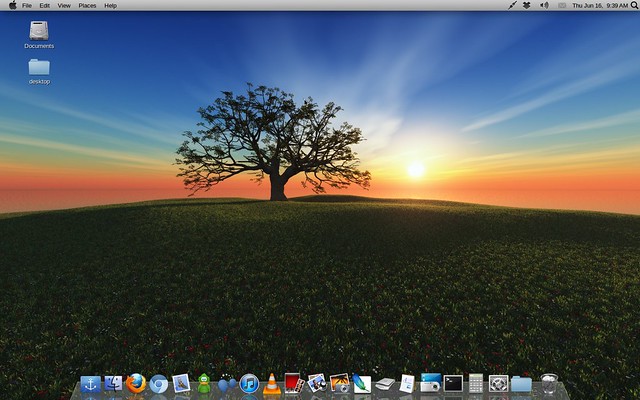The image size is (640, 400).
Task: Click the faint mail envelope tray icon
Action: 562,5
